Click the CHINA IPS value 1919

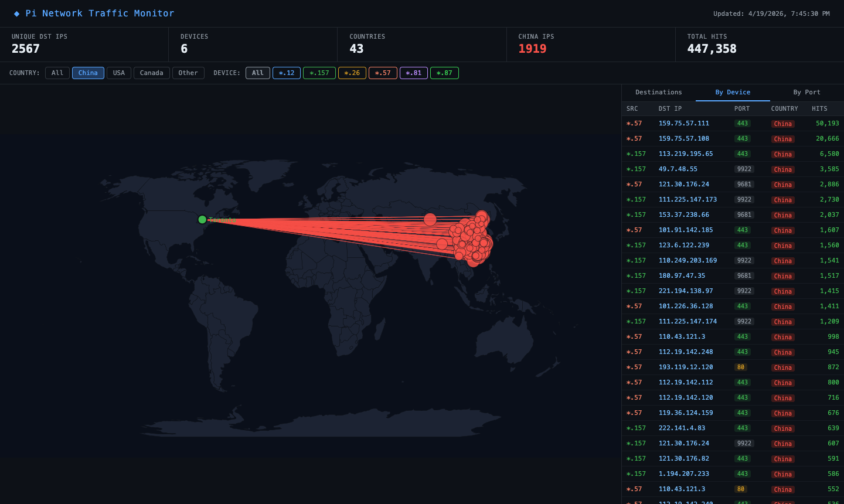click(532, 49)
